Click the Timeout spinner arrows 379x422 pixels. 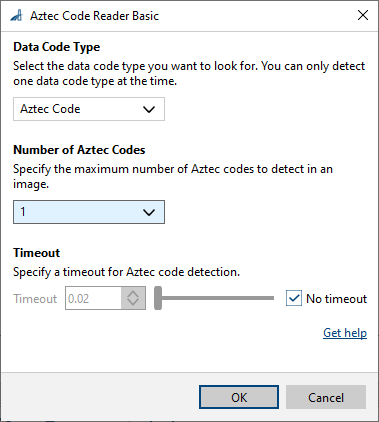133,298
